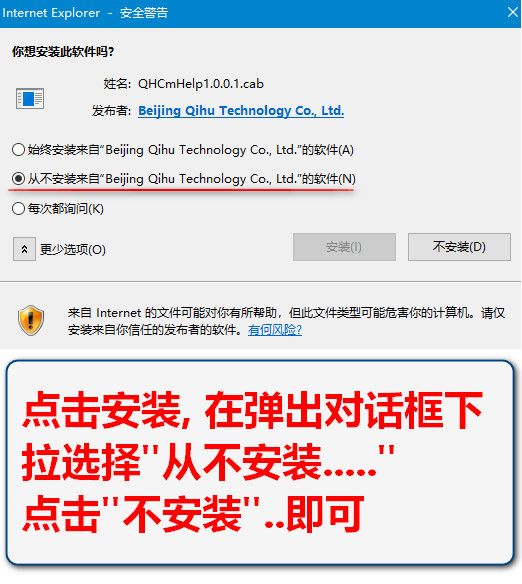This screenshot has width=522, height=584.
Task: Open the Beijing Qihu Technology publisher link
Action: [x=241, y=111]
